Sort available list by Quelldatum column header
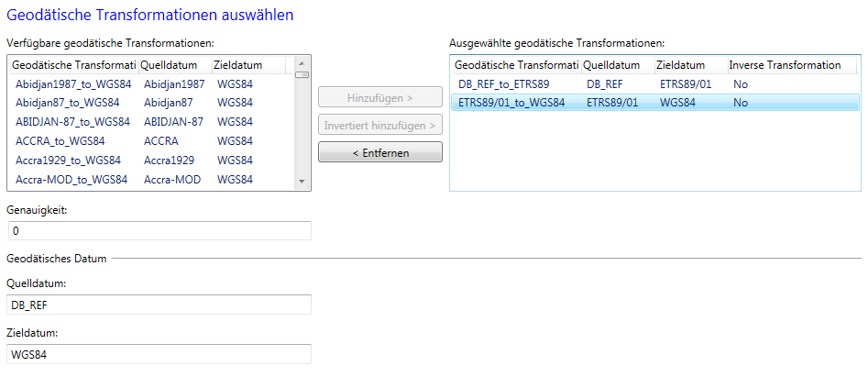 tap(173, 65)
